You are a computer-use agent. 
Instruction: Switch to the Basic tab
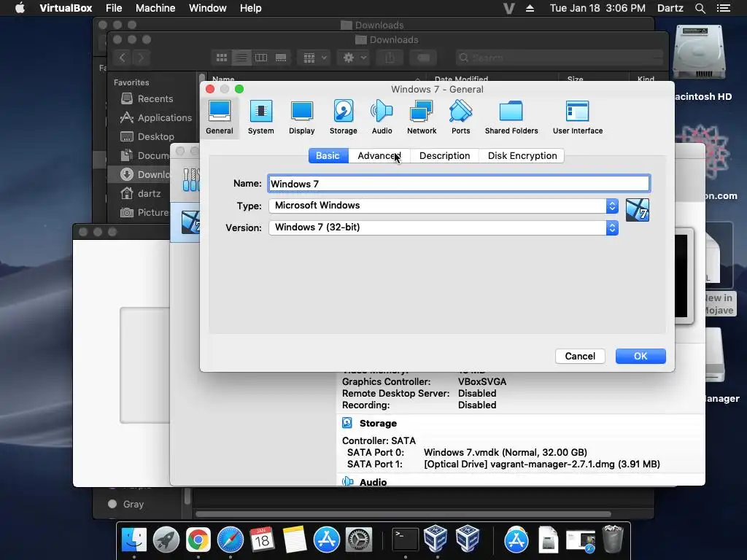click(328, 156)
